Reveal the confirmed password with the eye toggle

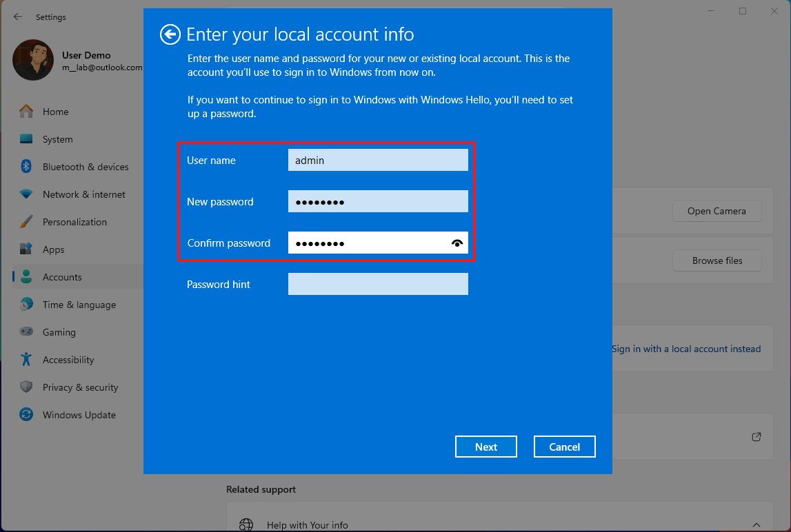457,243
